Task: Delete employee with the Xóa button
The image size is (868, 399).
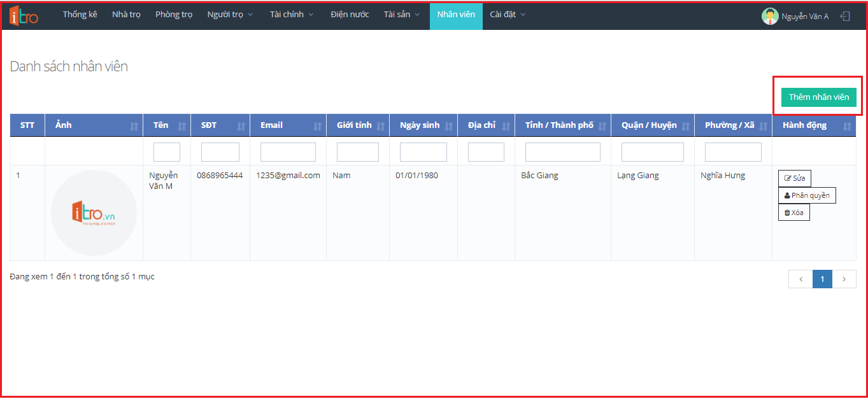Action: coord(793,213)
